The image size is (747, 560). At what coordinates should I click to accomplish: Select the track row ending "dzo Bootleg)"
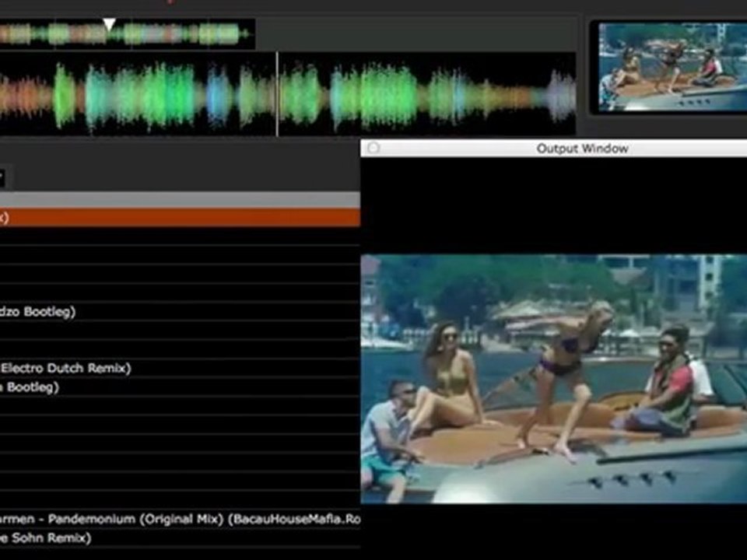point(180,311)
